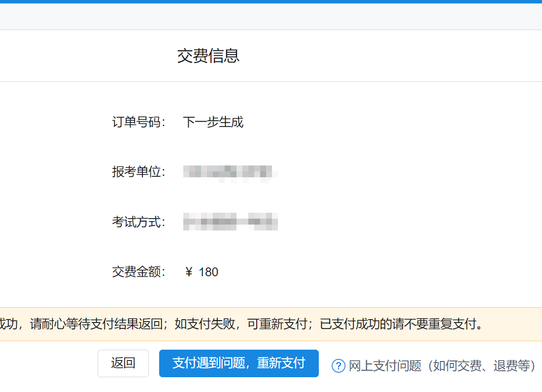This screenshot has height=392, width=542.
Task: Click the blurred 考试方式 value
Action: coord(230,222)
